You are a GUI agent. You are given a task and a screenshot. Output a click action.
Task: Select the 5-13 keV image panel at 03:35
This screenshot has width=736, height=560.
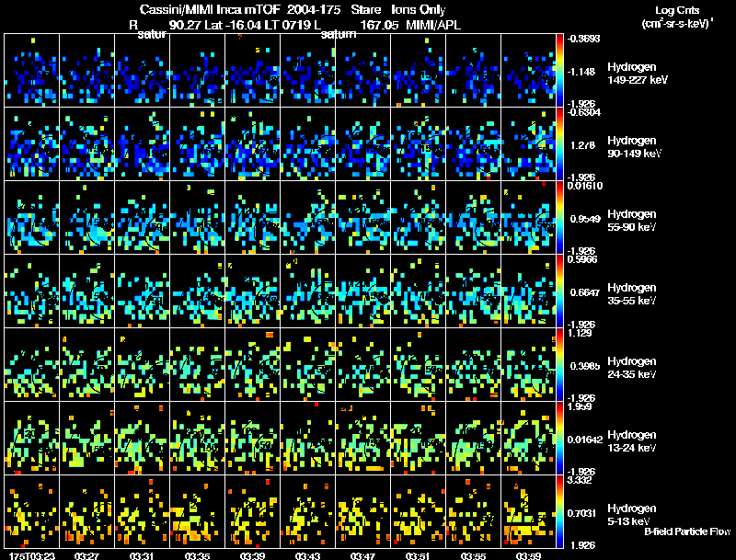click(x=197, y=512)
